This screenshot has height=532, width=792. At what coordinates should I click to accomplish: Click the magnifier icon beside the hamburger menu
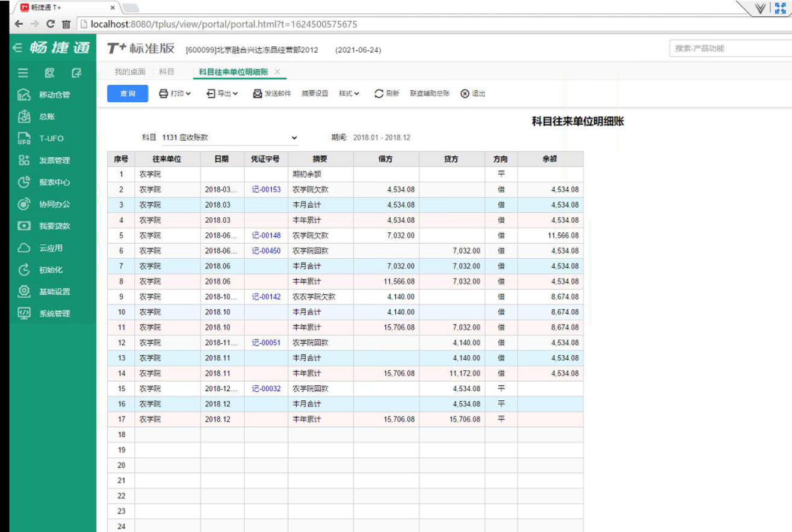pos(50,73)
